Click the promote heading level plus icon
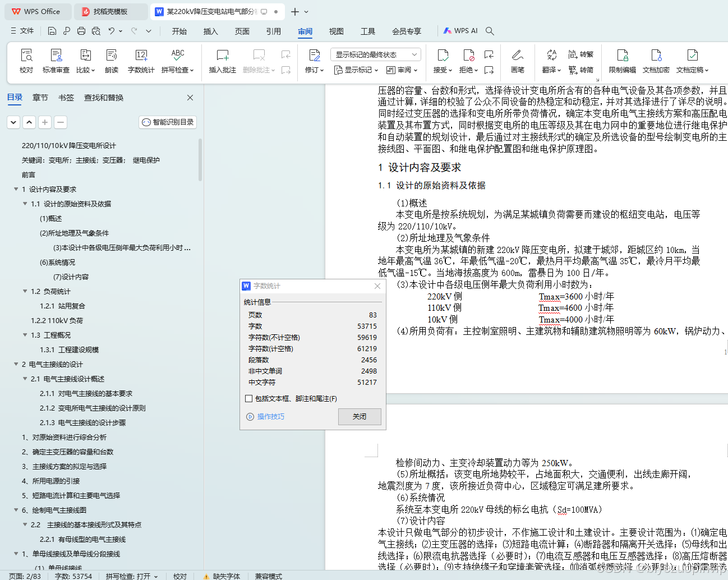 (x=45, y=122)
